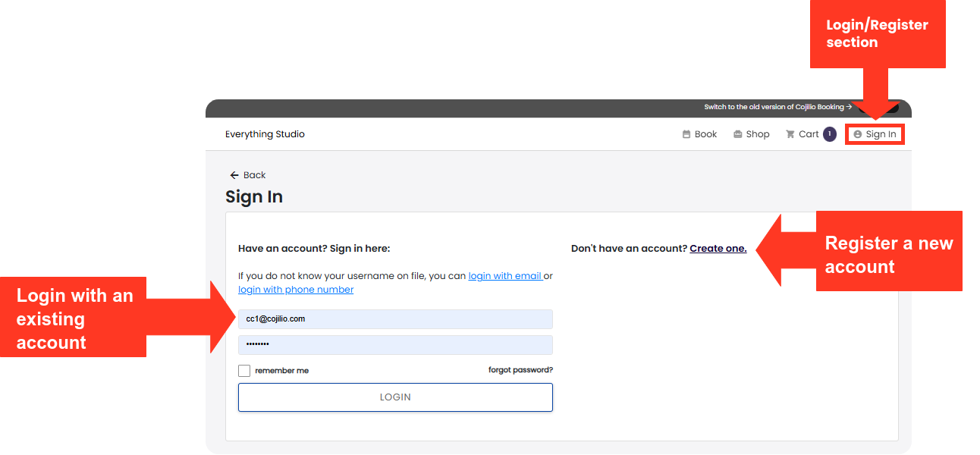Click the 'login with email' link
This screenshot has height=455, width=980.
pyautogui.click(x=504, y=276)
